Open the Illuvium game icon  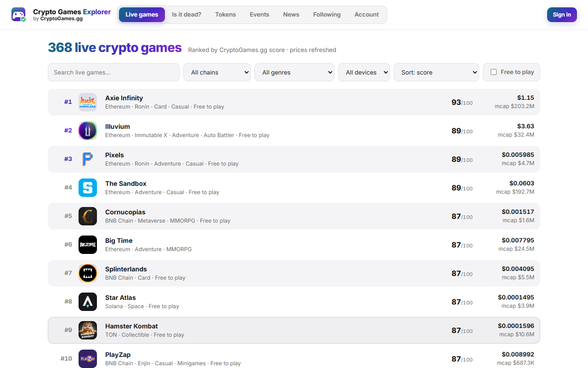pyautogui.click(x=88, y=131)
